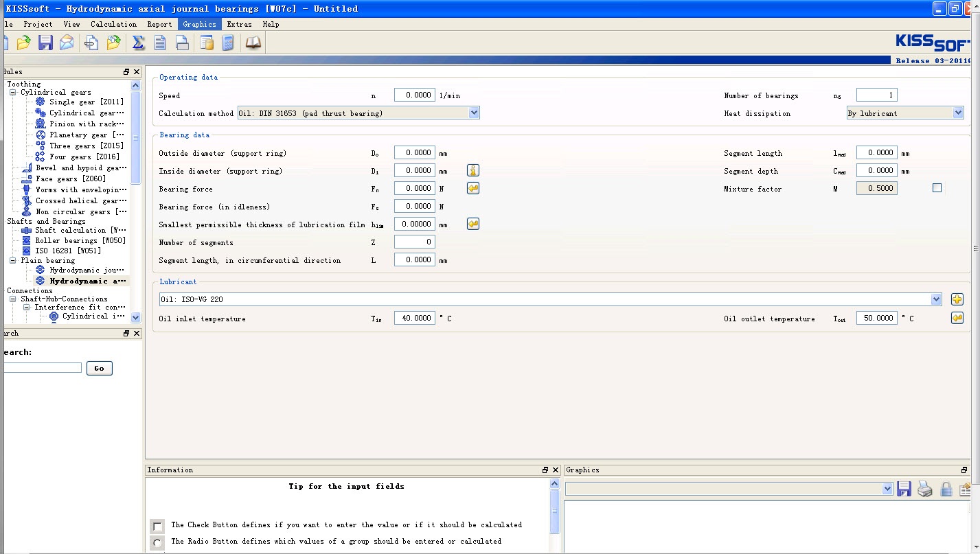This screenshot has height=554, width=980.
Task: Click info icon beside Inside diameter field
Action: point(473,170)
